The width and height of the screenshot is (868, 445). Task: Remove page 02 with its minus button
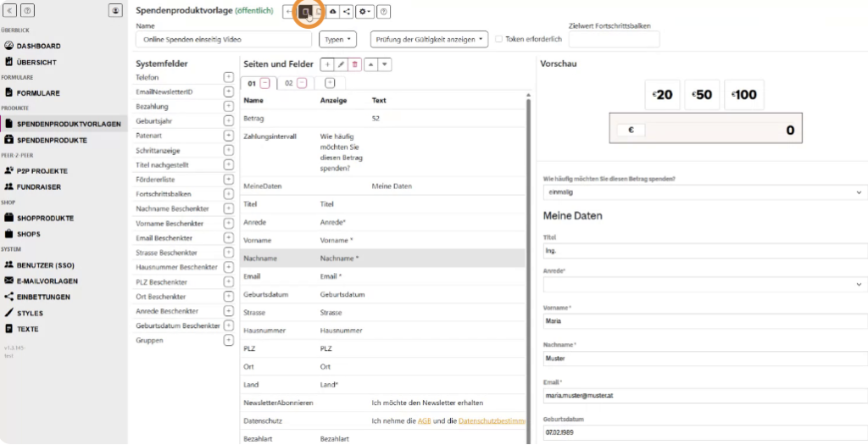click(x=302, y=83)
